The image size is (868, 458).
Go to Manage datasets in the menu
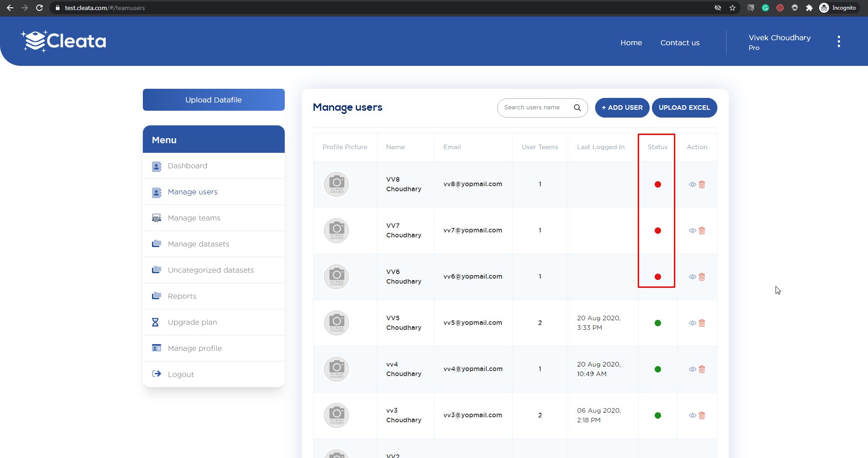(198, 244)
